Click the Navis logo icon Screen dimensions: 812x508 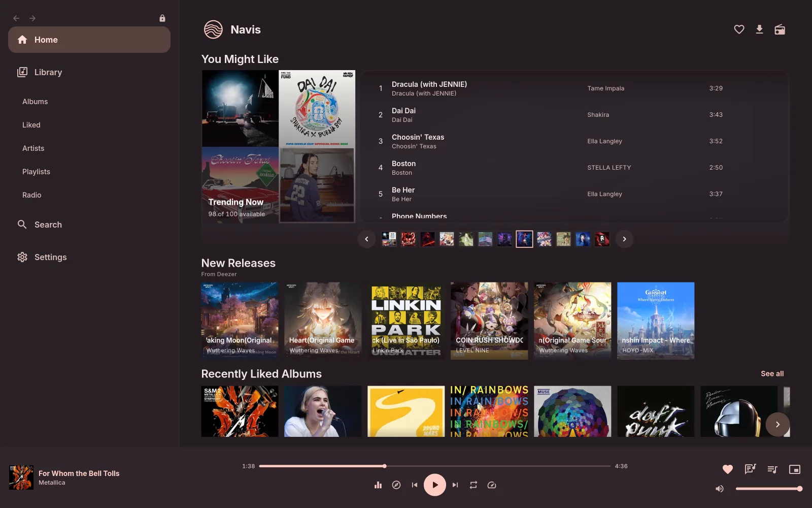[x=213, y=29]
